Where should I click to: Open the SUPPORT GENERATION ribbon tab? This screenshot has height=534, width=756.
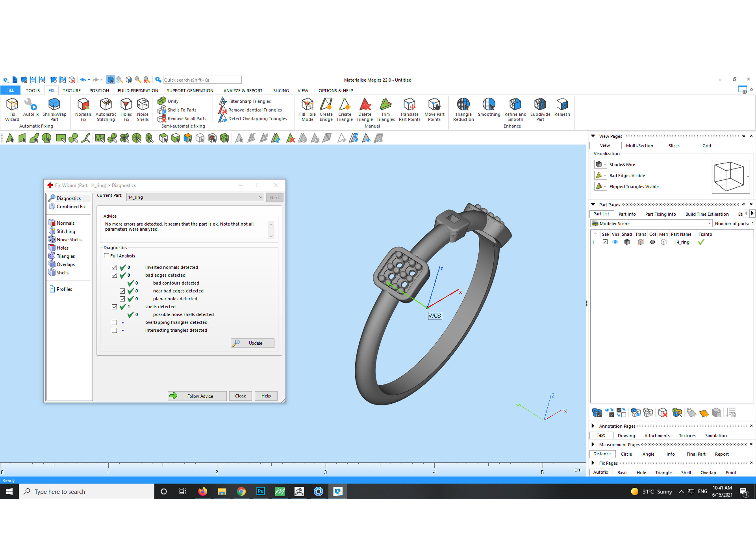click(190, 90)
